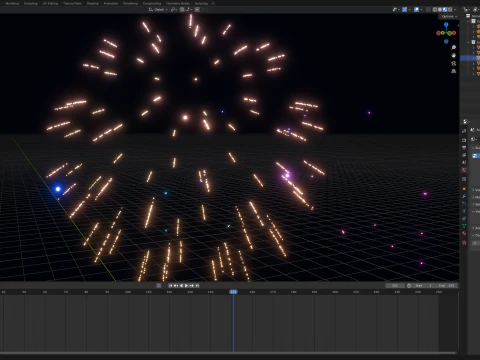Toggle snapping magnet in viewport header
Screen dimensions: 480x360
182,9
